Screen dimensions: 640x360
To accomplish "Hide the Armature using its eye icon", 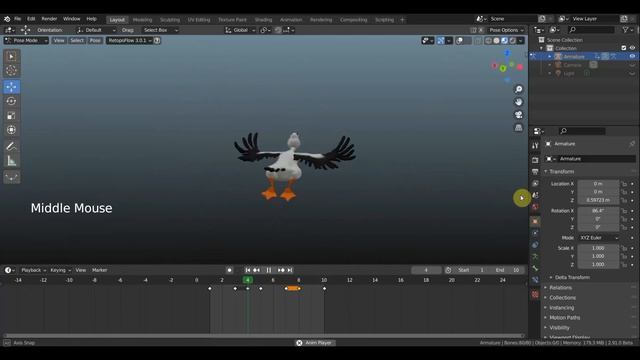I will 632,56.
